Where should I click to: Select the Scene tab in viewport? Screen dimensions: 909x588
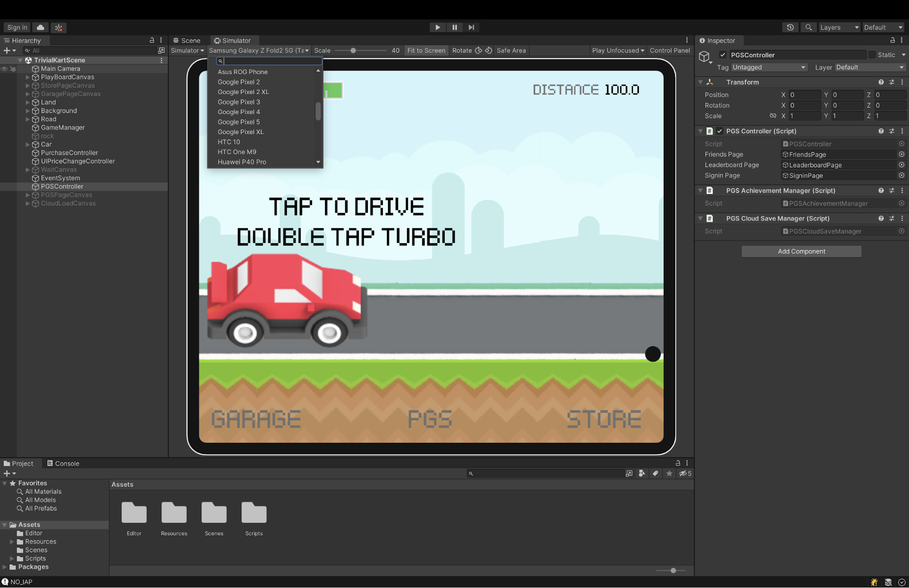coord(190,40)
